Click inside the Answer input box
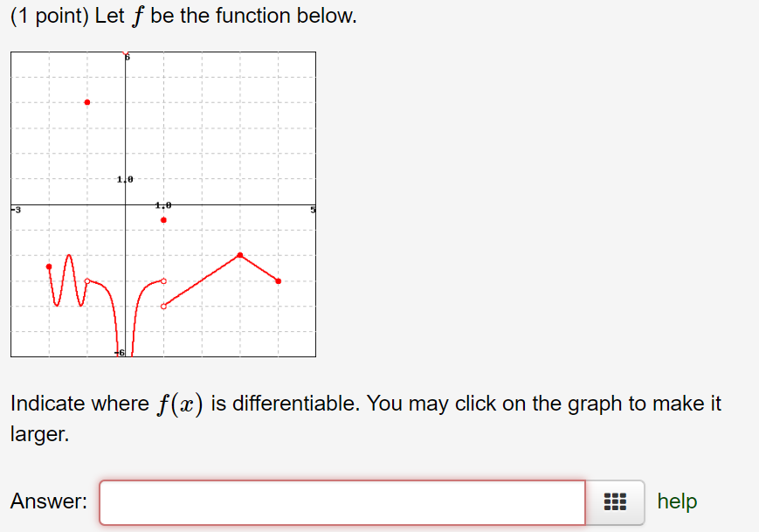This screenshot has height=532, width=759. (x=341, y=502)
